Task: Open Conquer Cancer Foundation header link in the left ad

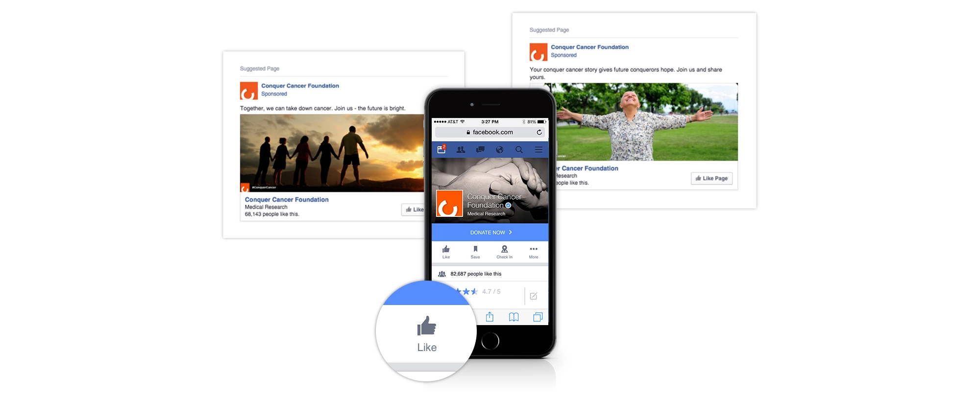Action: coord(300,86)
